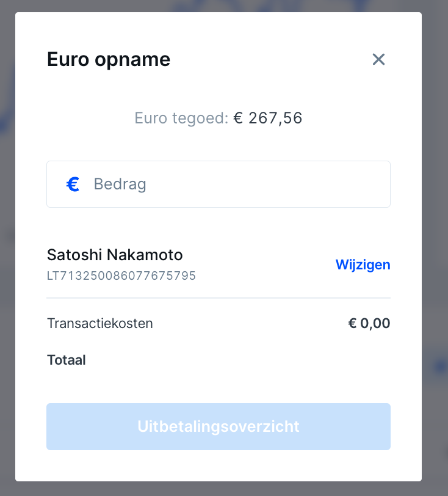Open Wijzigen to change the bank account
Image resolution: width=448 pixels, height=496 pixels.
point(363,264)
